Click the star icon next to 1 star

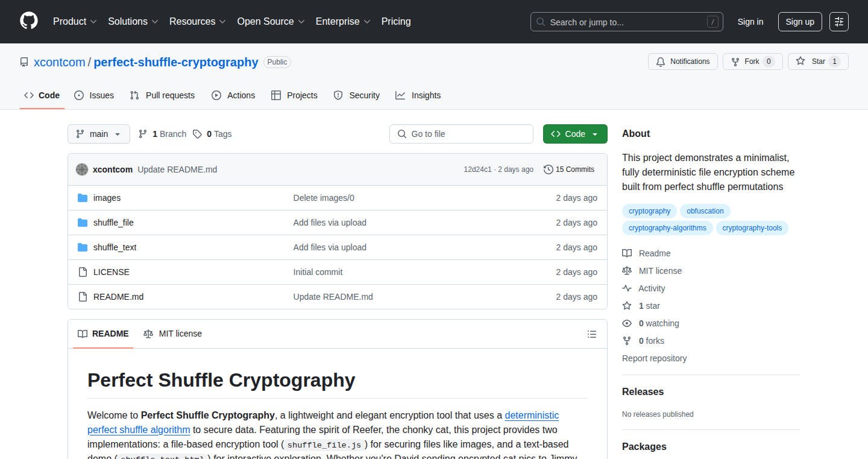[x=627, y=306]
